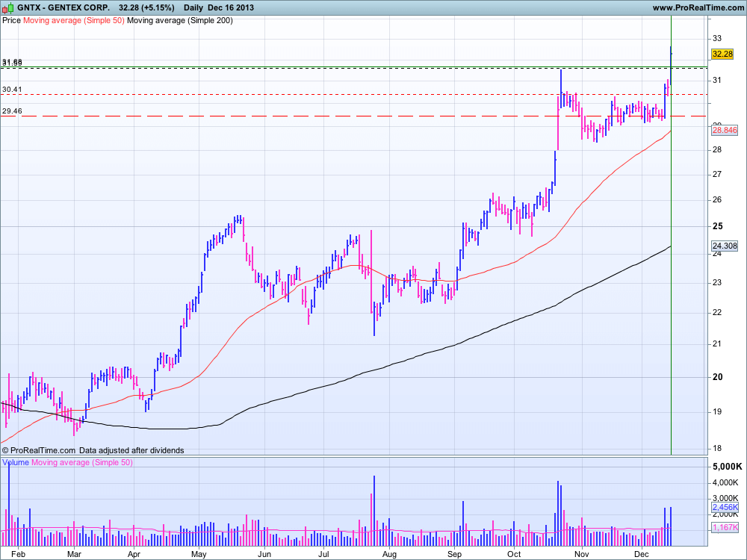
Task: Select the Mar label on the time axis
Action: (74, 554)
